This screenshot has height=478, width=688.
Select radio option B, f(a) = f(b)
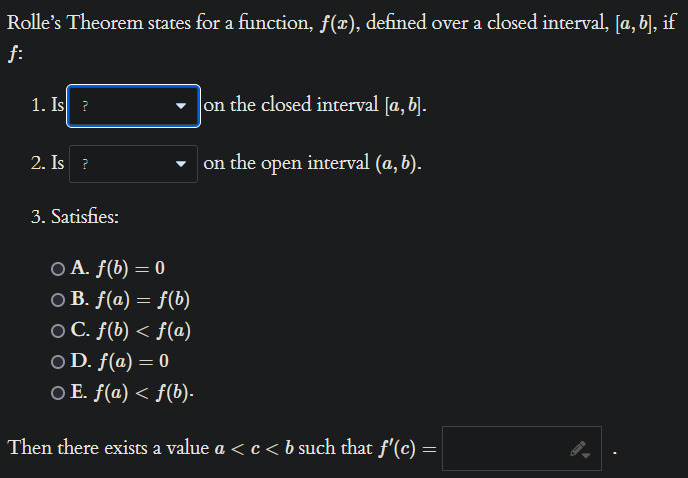point(58,300)
